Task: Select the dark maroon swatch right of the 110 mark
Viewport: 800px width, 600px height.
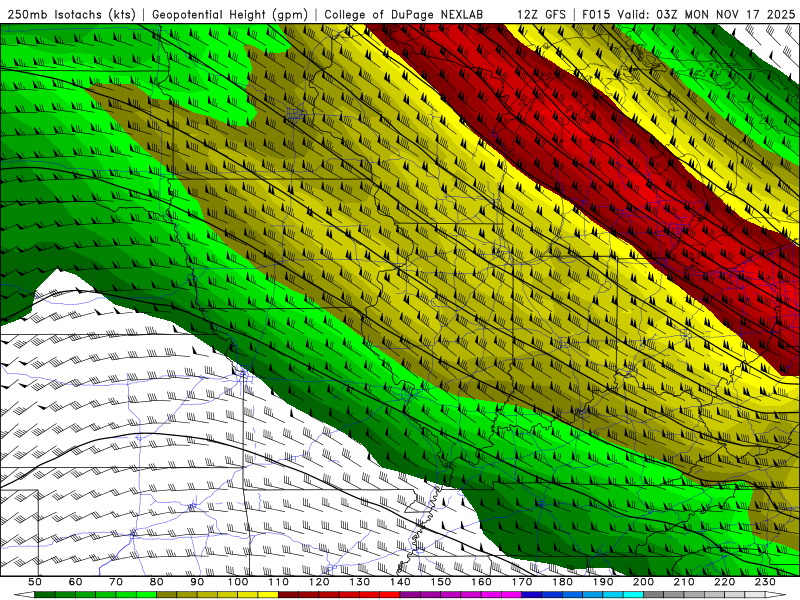Action: 288,594
